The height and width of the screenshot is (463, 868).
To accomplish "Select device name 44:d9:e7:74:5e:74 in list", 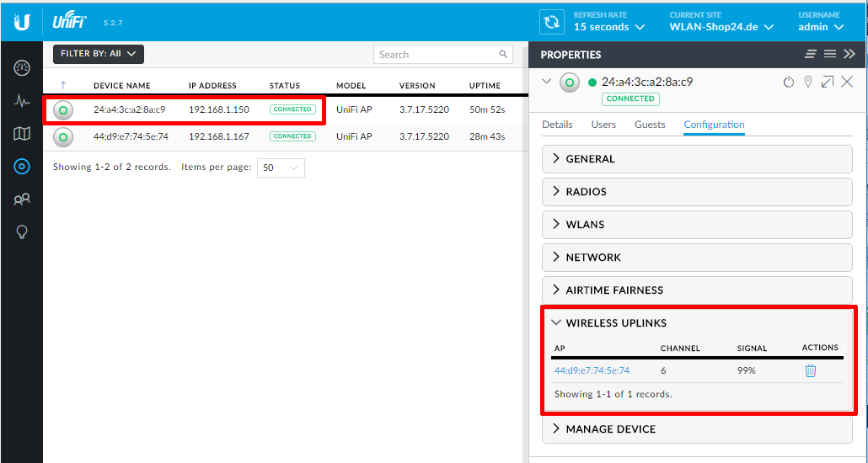I will (x=131, y=136).
